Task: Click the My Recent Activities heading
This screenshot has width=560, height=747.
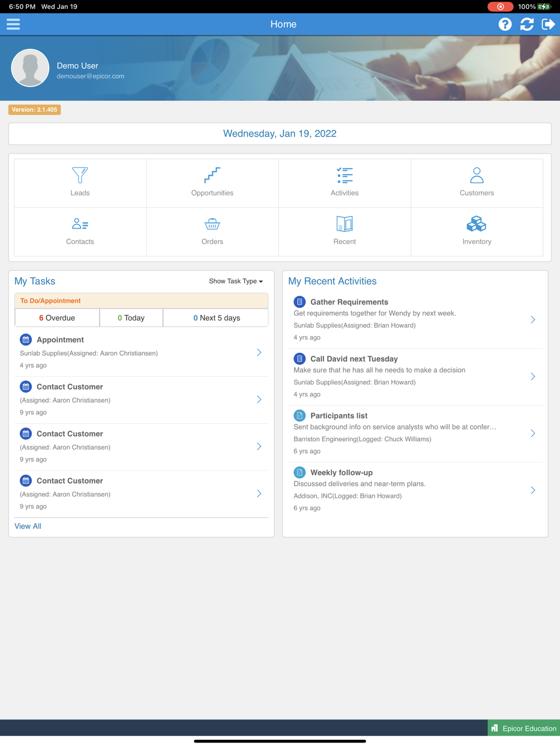Action: [332, 281]
